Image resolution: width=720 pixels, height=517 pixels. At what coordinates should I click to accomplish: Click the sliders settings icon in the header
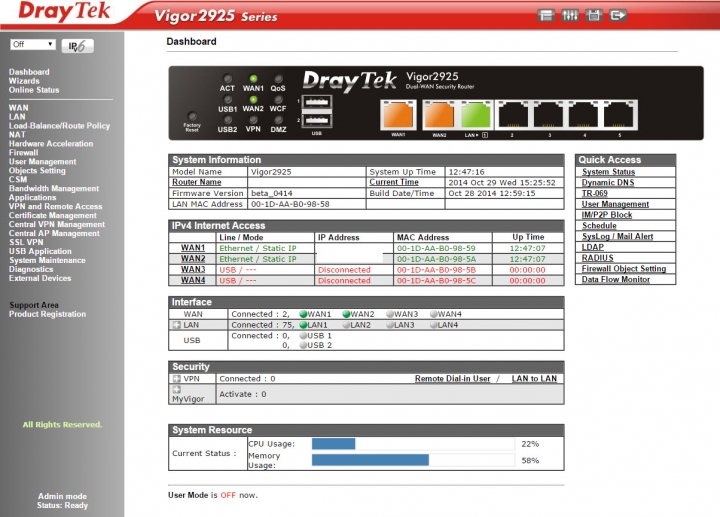(x=570, y=16)
